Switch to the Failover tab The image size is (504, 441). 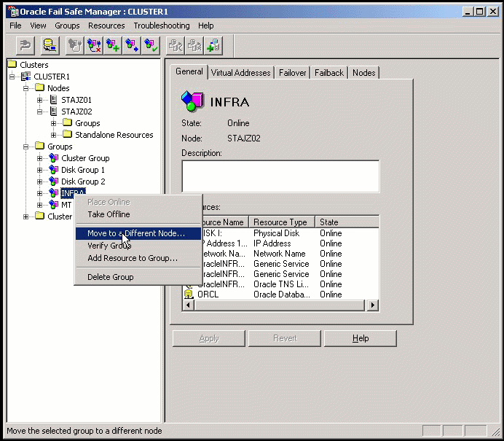tap(292, 73)
